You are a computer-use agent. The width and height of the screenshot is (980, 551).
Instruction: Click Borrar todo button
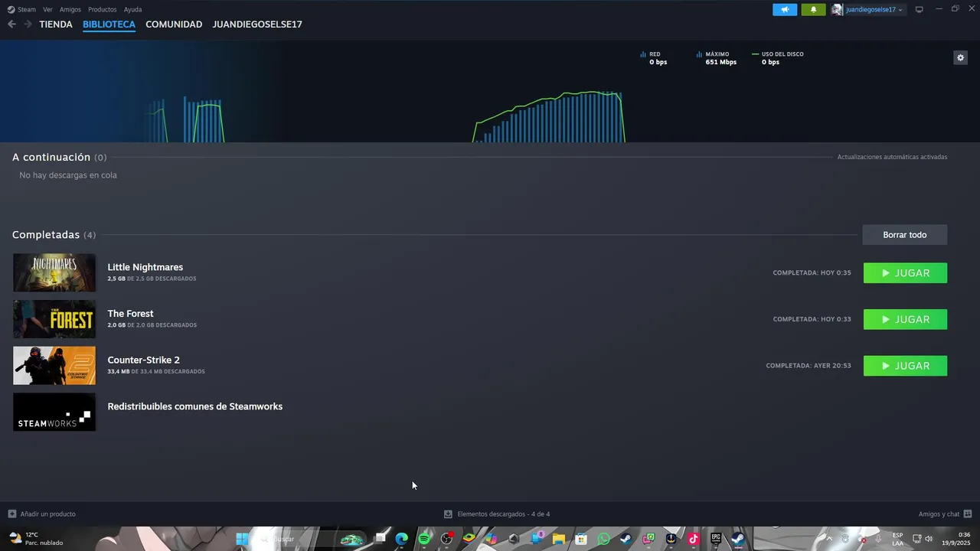[x=904, y=235]
